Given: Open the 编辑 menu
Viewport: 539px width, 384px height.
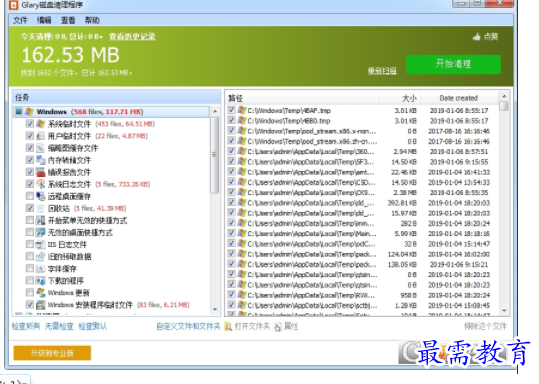Looking at the screenshot, I should pyautogui.click(x=44, y=20).
